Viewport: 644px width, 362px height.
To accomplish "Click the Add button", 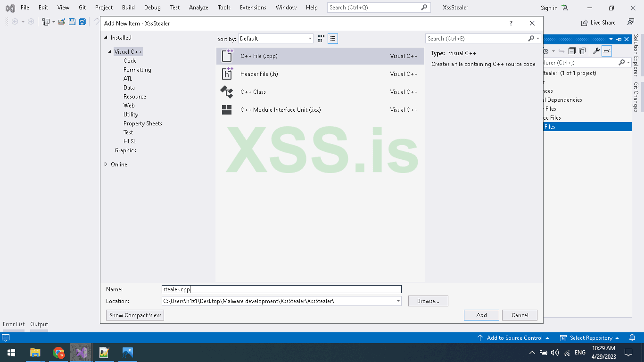I will (x=481, y=315).
